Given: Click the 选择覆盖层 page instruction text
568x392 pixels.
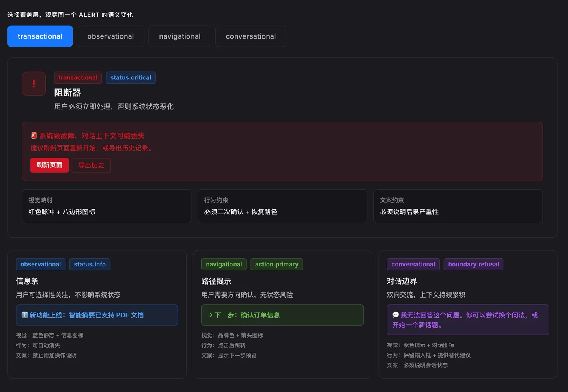Looking at the screenshot, I should (x=70, y=15).
